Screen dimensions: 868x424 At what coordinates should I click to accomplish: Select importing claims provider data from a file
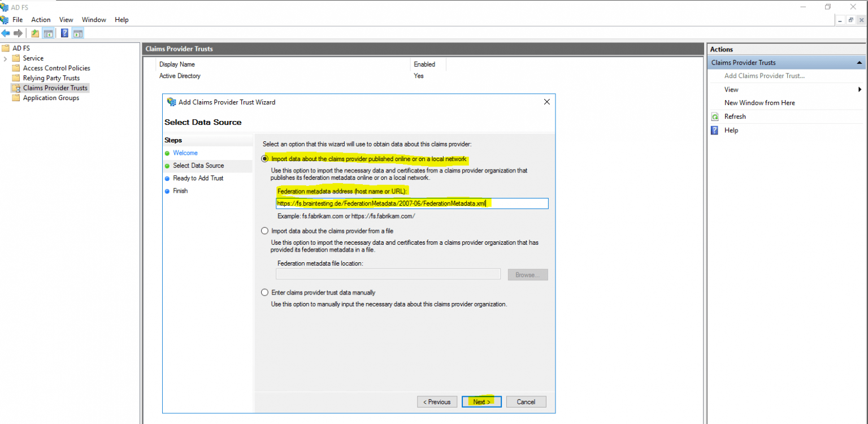point(264,231)
